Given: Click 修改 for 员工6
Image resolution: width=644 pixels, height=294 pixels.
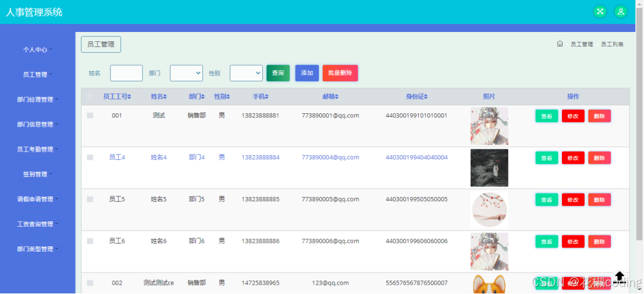Looking at the screenshot, I should pos(573,242).
